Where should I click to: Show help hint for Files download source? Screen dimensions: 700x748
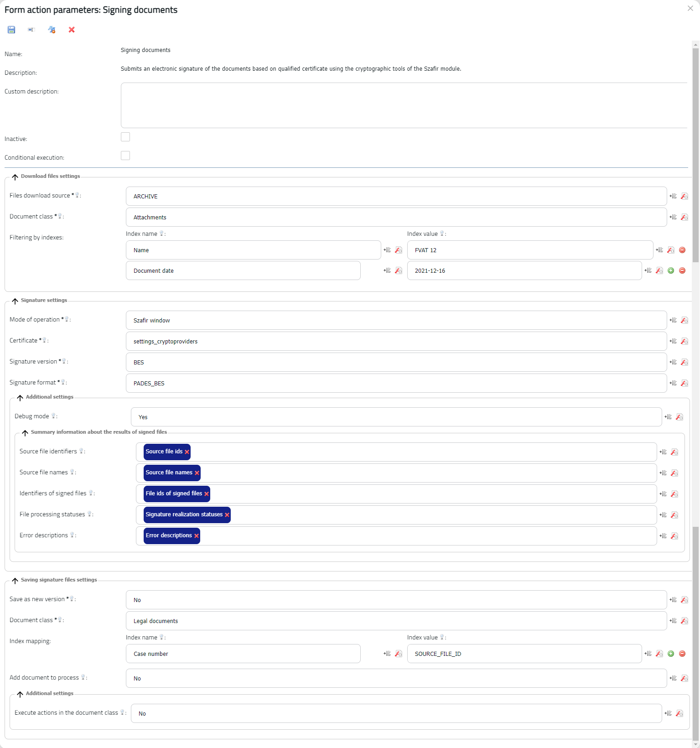pyautogui.click(x=78, y=195)
